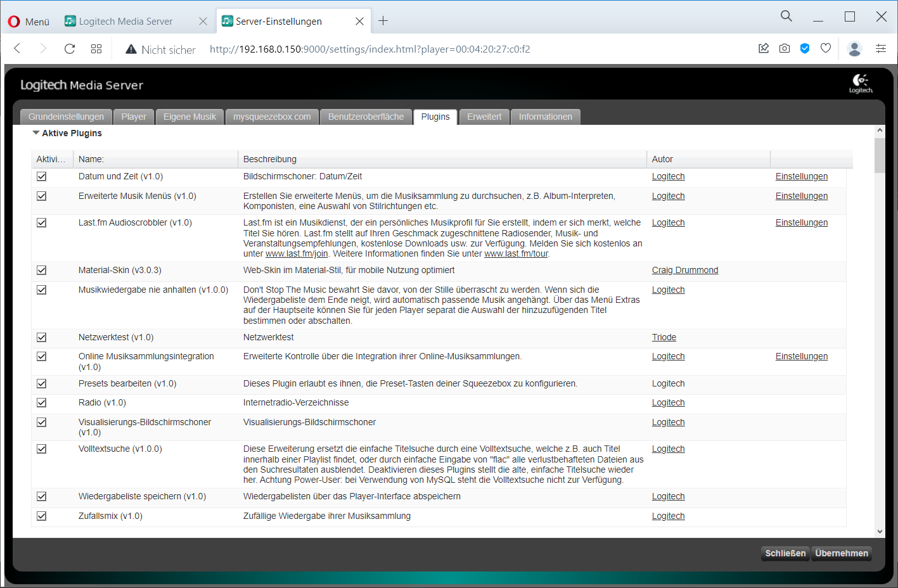This screenshot has height=588, width=898.
Task: Go back with the browser back arrow
Action: point(17,49)
